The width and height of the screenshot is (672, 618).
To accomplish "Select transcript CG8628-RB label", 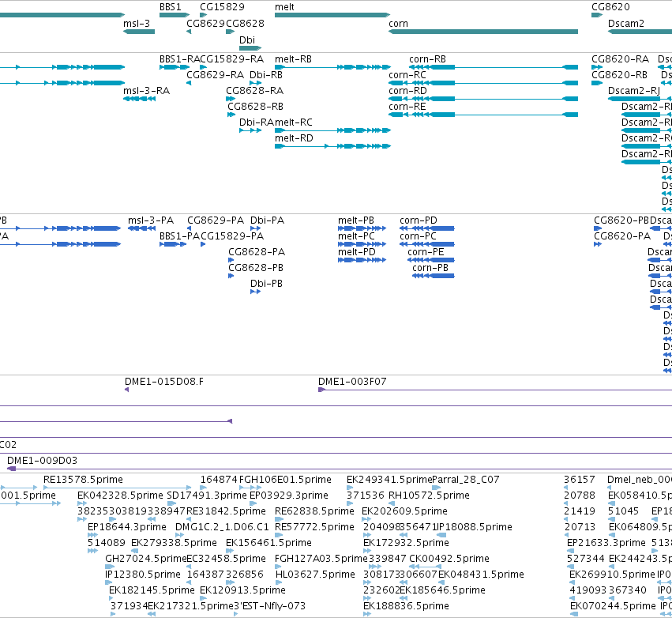I will click(255, 107).
